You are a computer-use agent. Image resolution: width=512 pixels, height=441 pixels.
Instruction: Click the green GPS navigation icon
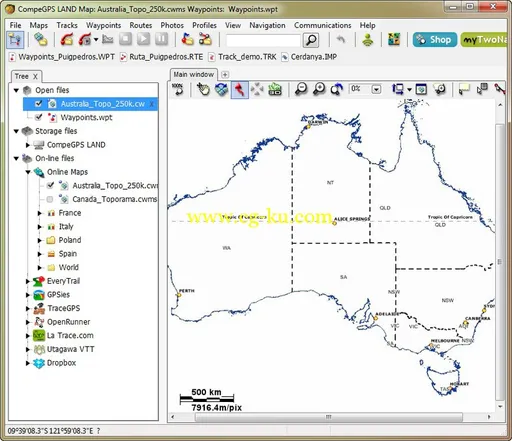275,89
